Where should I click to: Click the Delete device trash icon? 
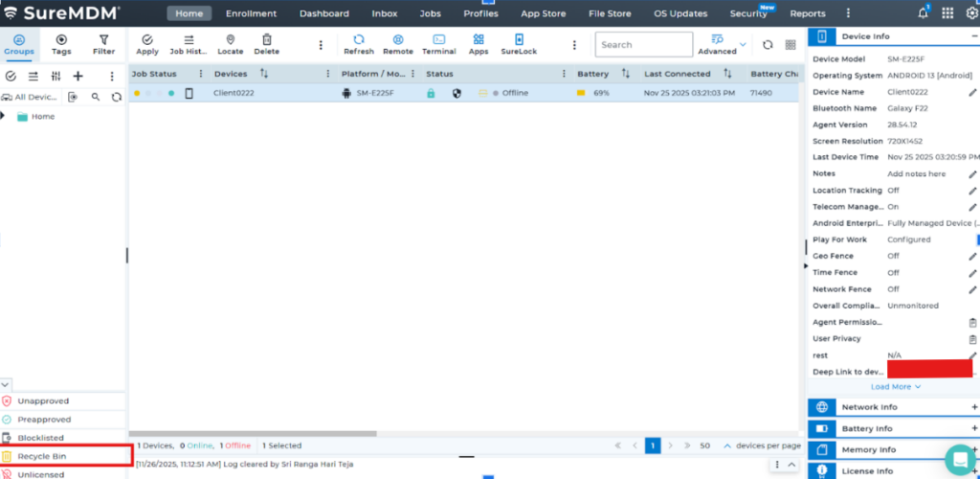pyautogui.click(x=266, y=40)
